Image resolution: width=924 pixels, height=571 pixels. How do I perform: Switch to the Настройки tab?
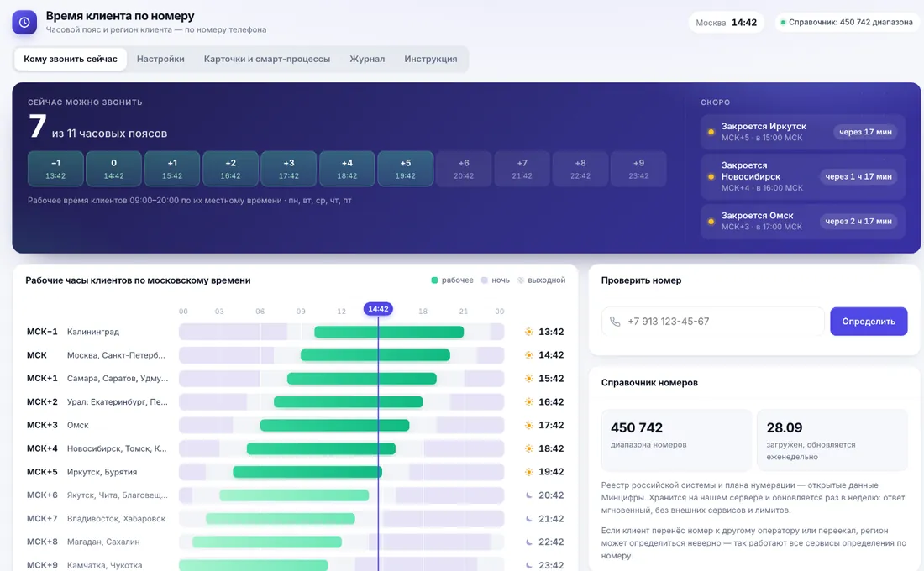(x=160, y=59)
